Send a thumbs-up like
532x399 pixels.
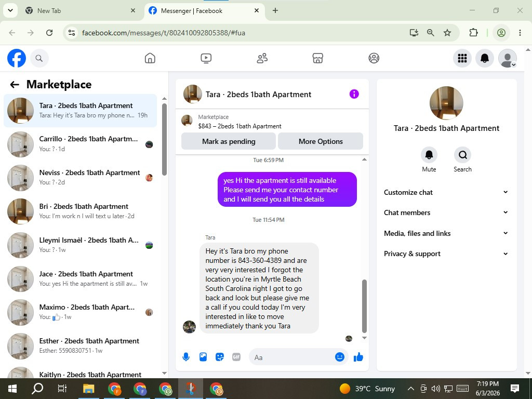tap(358, 357)
